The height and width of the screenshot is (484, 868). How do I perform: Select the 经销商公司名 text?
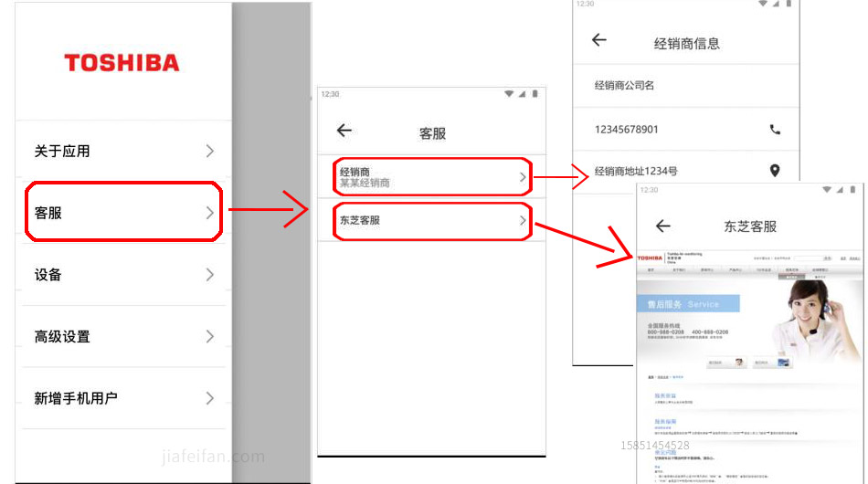(624, 85)
